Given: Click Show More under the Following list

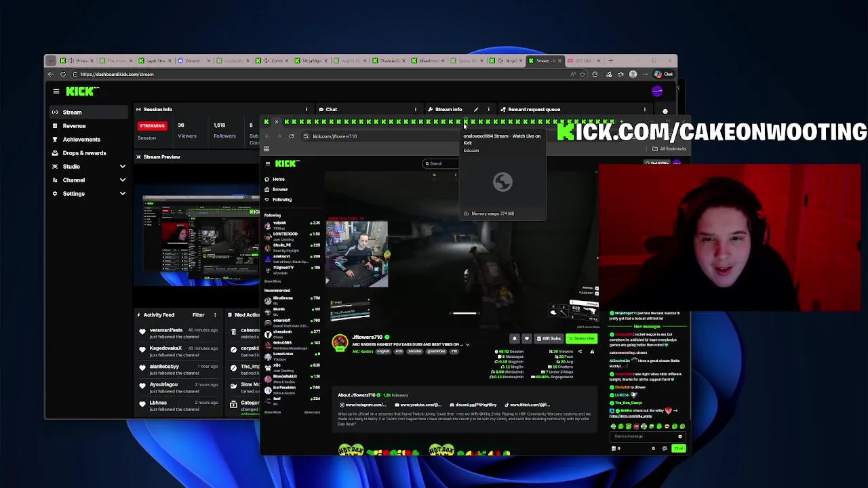Looking at the screenshot, I should point(272,281).
